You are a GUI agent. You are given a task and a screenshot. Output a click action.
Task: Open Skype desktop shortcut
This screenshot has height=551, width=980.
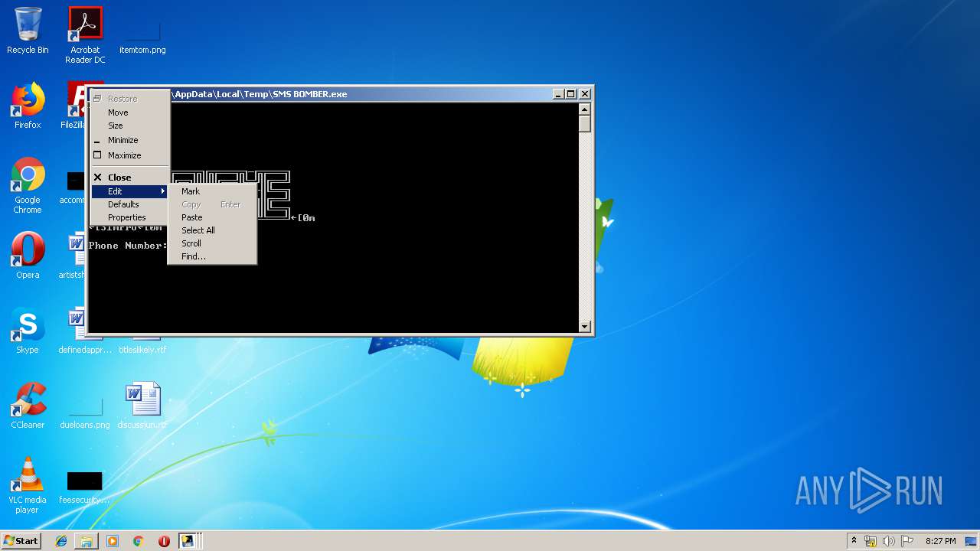(28, 331)
